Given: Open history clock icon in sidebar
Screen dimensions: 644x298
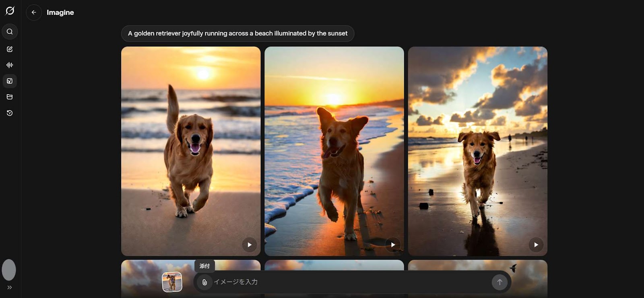Looking at the screenshot, I should (10, 113).
